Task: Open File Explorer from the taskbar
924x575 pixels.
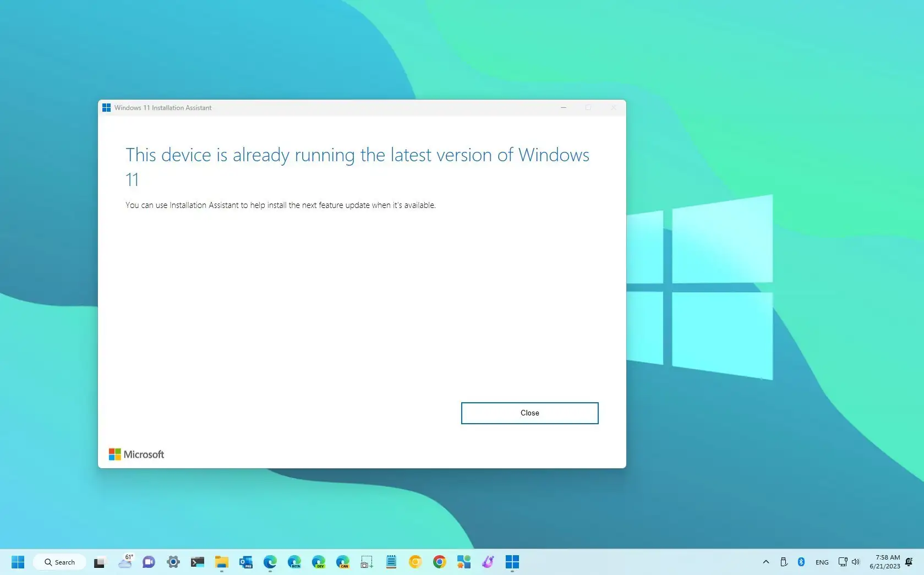Action: (x=221, y=562)
